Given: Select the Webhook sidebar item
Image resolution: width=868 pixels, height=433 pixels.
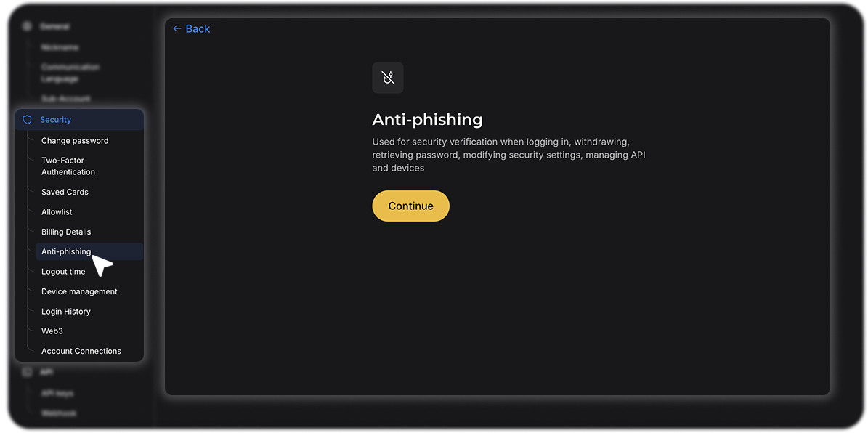Looking at the screenshot, I should (x=59, y=413).
